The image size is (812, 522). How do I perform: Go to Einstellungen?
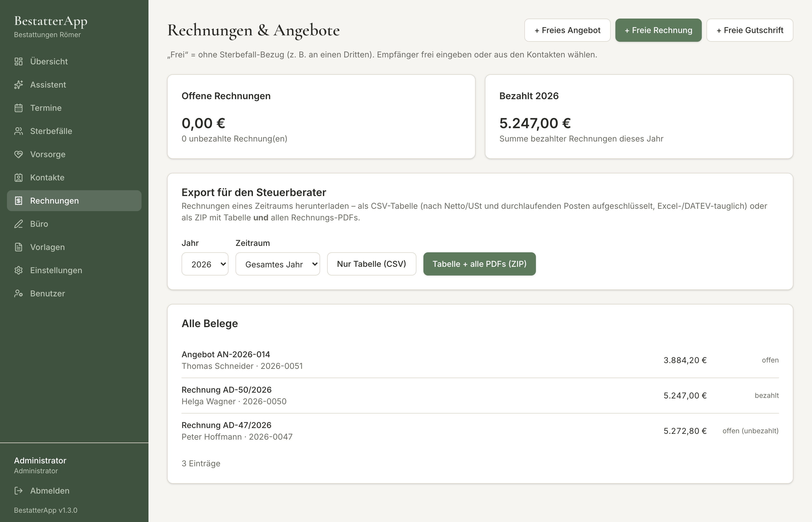pos(74,271)
